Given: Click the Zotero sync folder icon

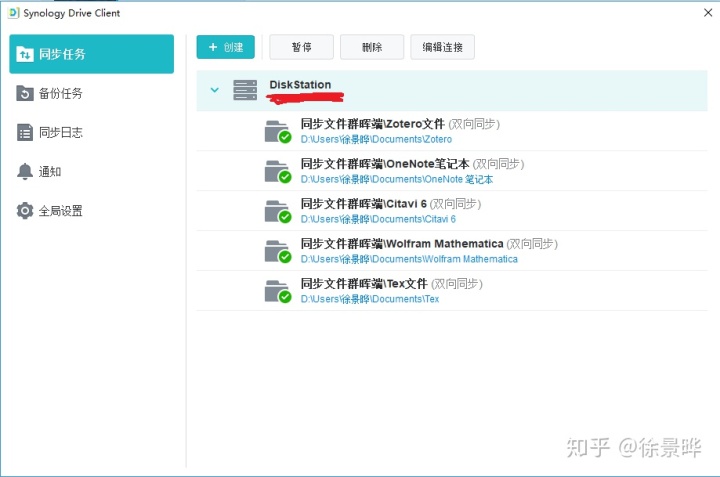Looking at the screenshot, I should tap(276, 131).
